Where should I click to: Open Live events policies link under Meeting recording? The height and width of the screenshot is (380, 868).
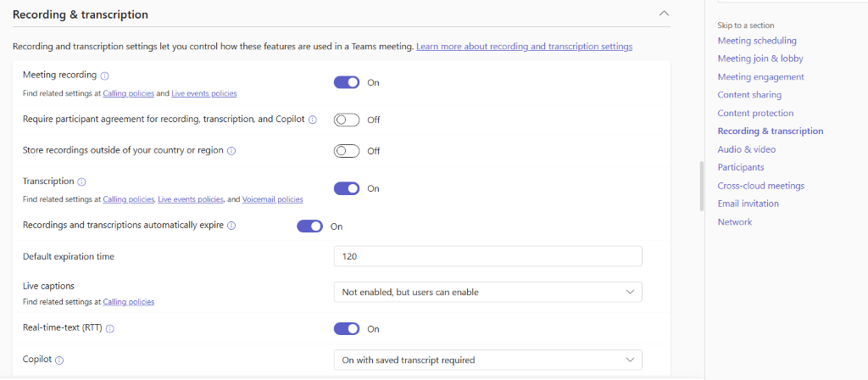(x=204, y=93)
